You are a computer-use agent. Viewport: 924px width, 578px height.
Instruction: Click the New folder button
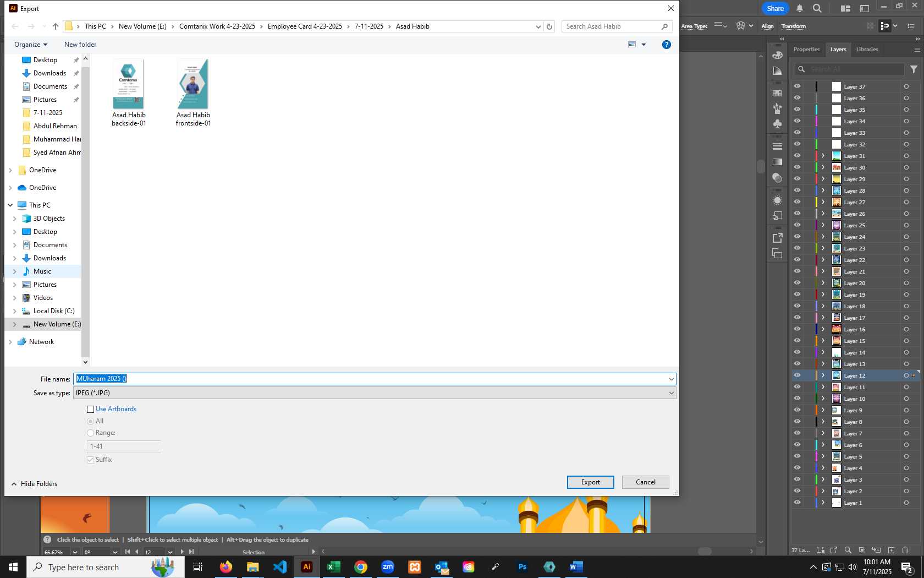tap(80, 45)
